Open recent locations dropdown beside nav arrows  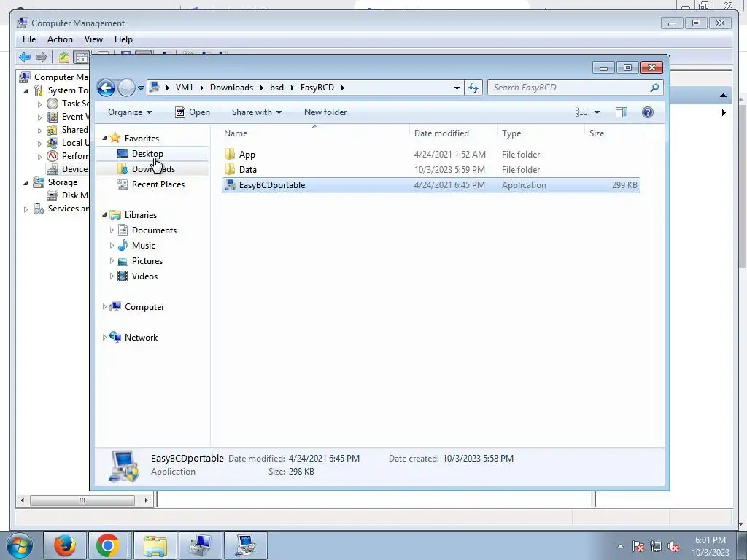(x=141, y=88)
